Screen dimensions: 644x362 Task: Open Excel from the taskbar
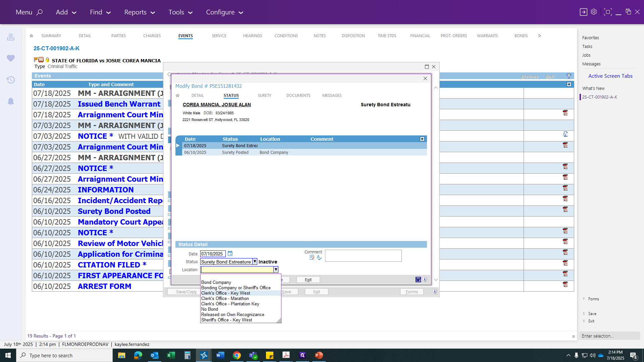pyautogui.click(x=171, y=355)
